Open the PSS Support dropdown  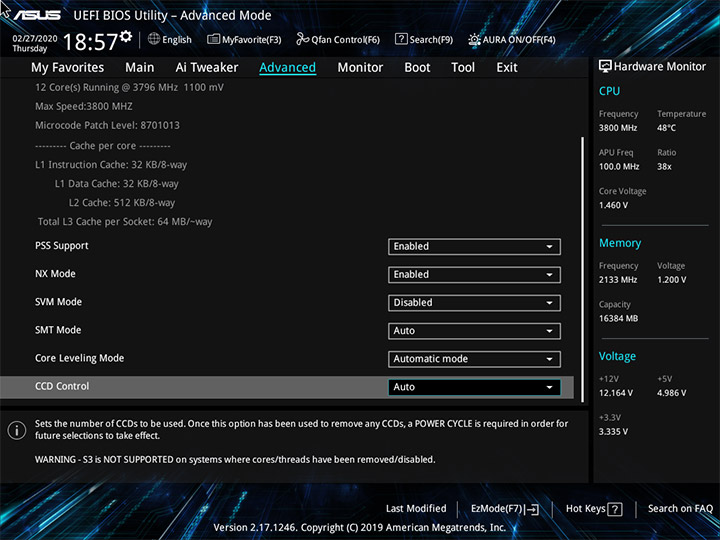474,247
